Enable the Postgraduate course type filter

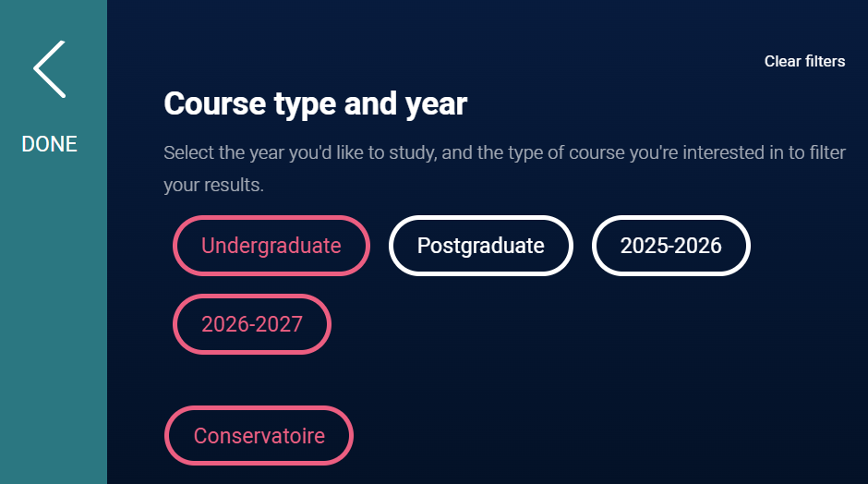(x=480, y=246)
